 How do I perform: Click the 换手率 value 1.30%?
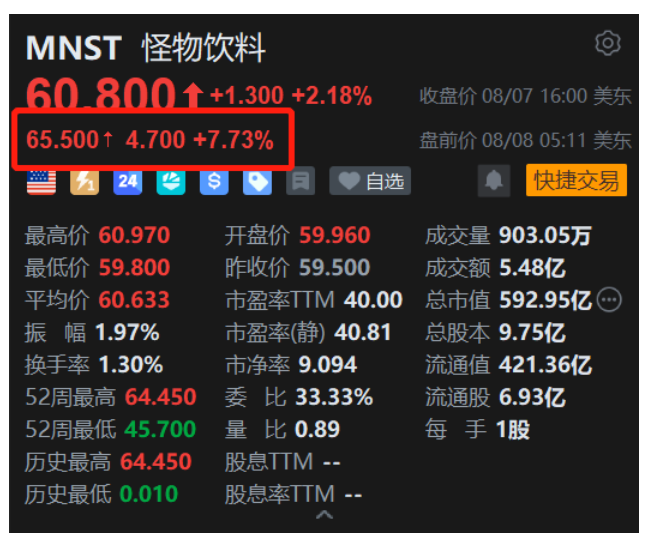click(x=131, y=365)
